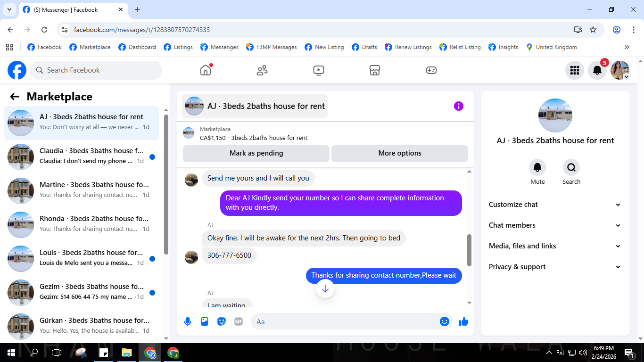Screen dimensions: 644x362
Task: Open Louis 3beds 2baths conversation
Action: (x=82, y=259)
